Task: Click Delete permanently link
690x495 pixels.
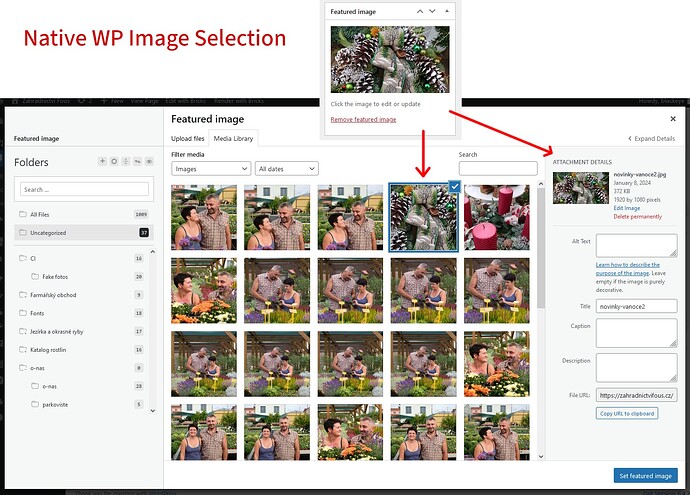Action: click(638, 216)
